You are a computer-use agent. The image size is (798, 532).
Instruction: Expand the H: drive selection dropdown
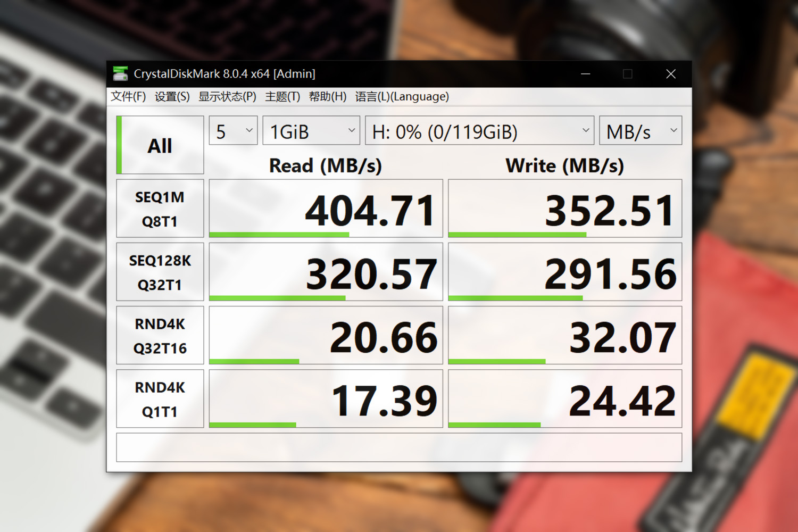point(479,130)
